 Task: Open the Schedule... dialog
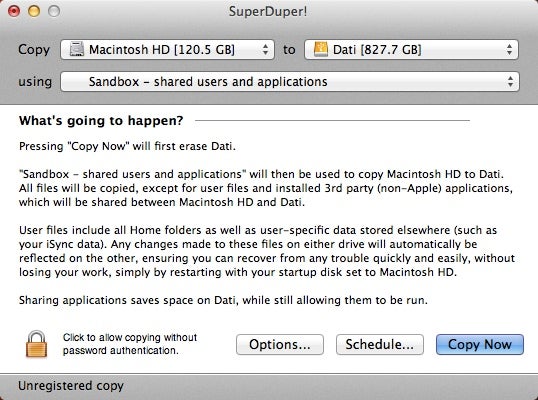(380, 344)
